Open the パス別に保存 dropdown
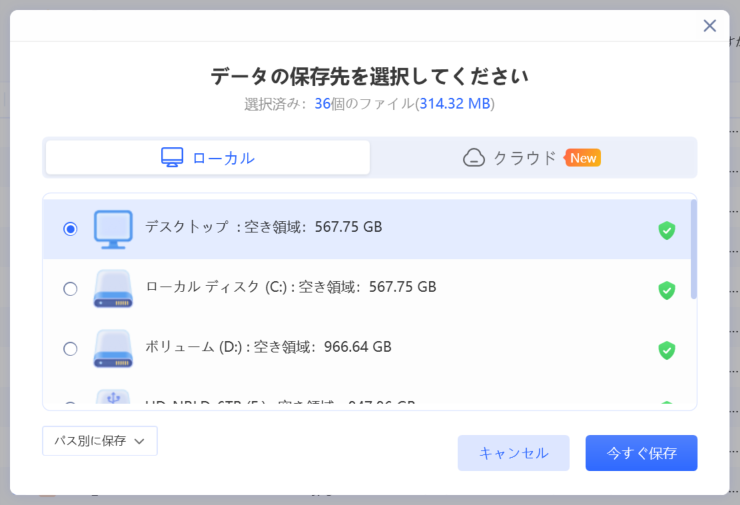This screenshot has width=740, height=505. pos(100,441)
